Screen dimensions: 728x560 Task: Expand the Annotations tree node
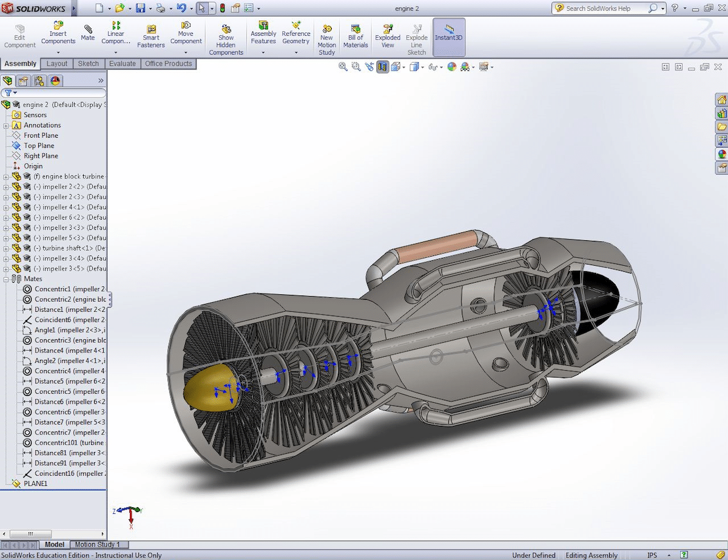pyautogui.click(x=6, y=125)
